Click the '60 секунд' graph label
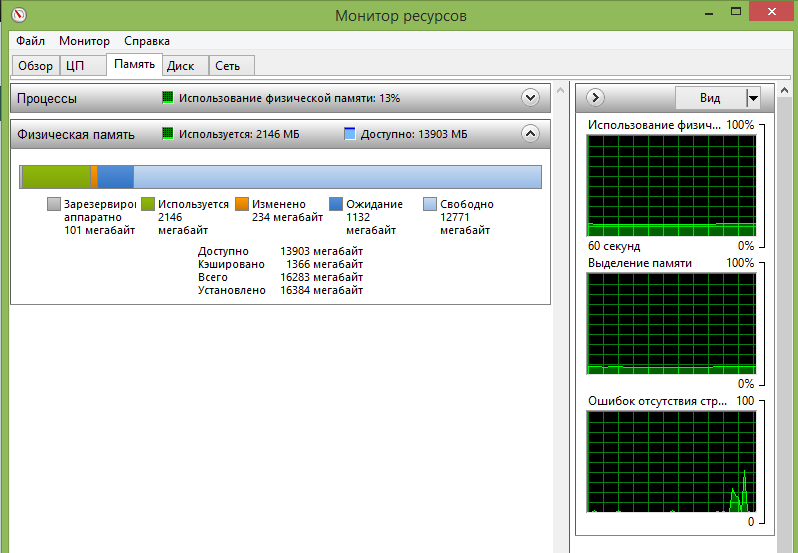Viewport: 798px width, 553px height. (614, 246)
